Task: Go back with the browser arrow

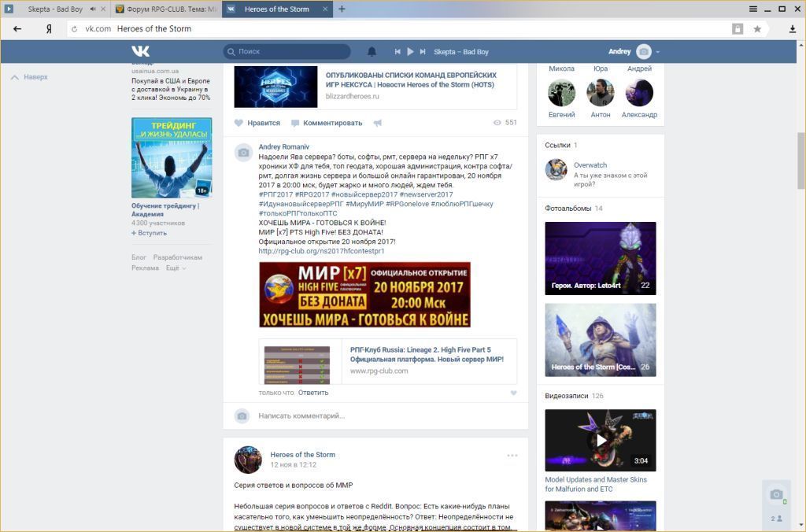Action: (x=17, y=29)
